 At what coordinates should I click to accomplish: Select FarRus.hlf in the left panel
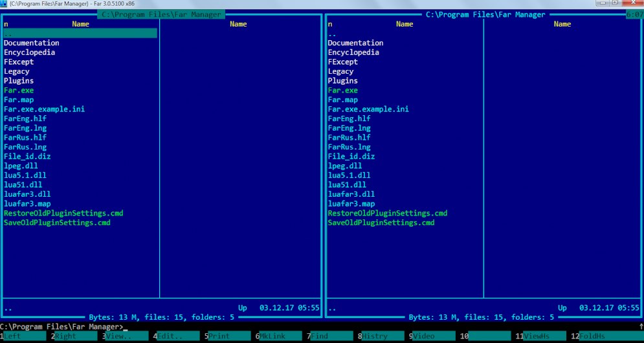[25, 137]
